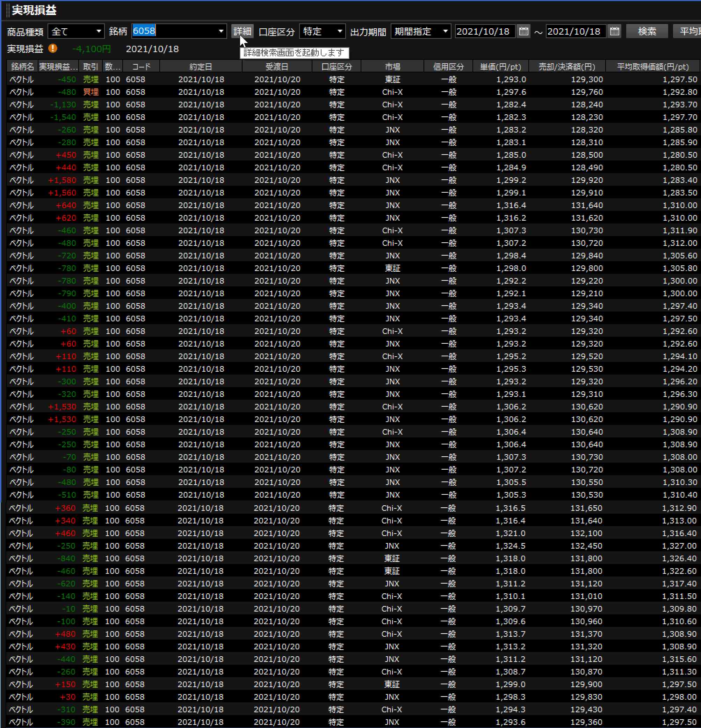Click the partially visible 平均 button
This screenshot has width=701, height=728.
[x=688, y=31]
